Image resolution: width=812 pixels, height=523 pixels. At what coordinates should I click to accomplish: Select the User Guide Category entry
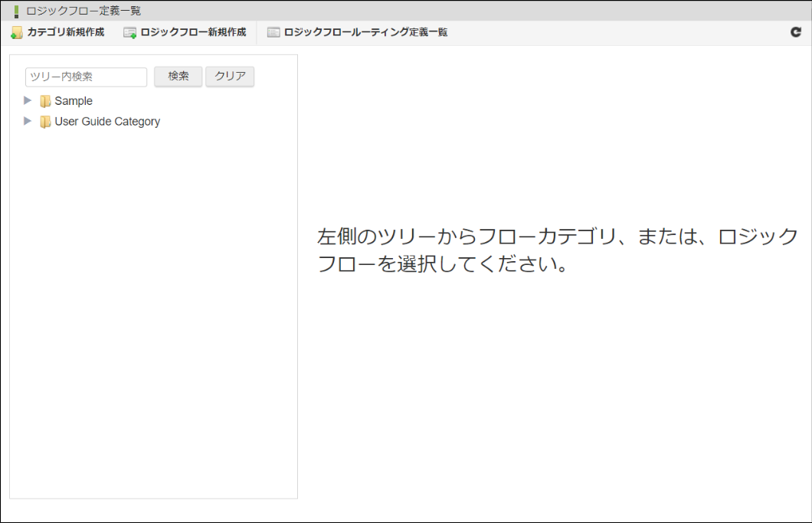(106, 121)
